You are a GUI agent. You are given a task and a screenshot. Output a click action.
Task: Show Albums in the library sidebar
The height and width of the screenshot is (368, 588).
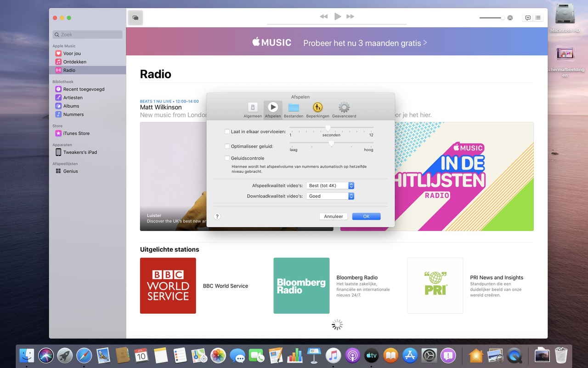click(x=87, y=106)
